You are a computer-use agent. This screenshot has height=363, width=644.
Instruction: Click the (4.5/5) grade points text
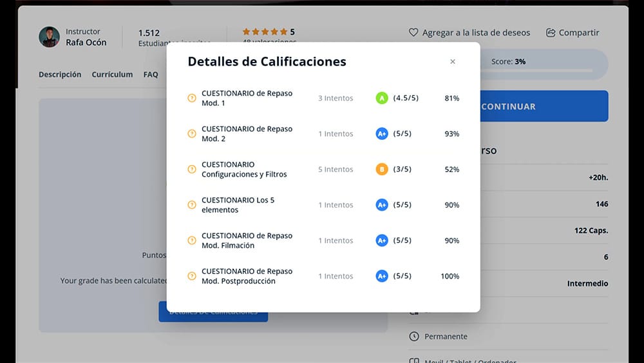(x=406, y=98)
